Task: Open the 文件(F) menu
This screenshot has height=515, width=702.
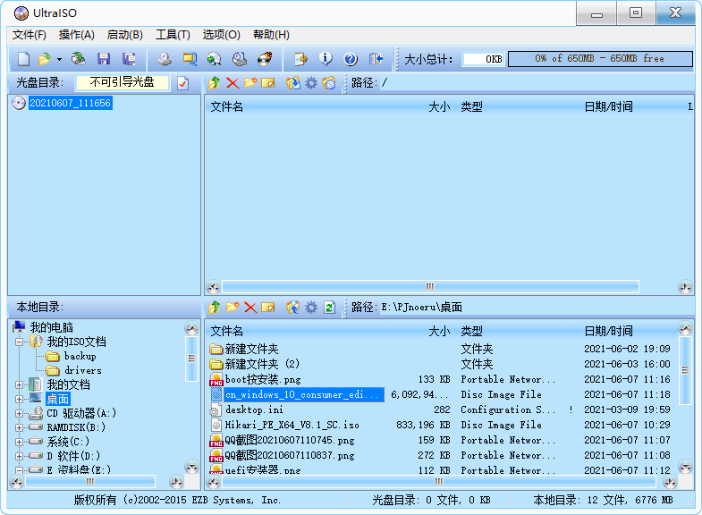Action: (x=29, y=34)
